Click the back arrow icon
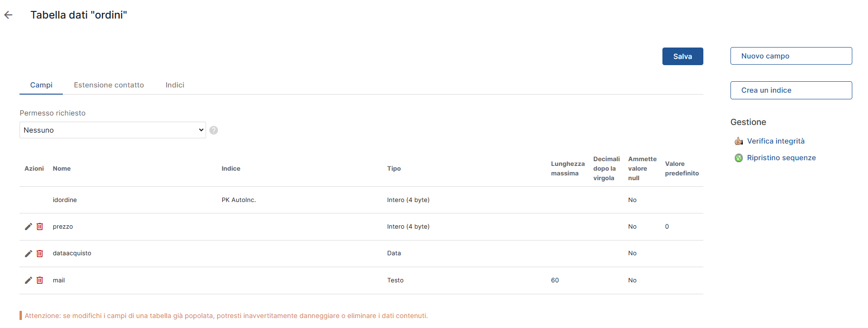Viewport: 868px width, 328px height. (8, 15)
